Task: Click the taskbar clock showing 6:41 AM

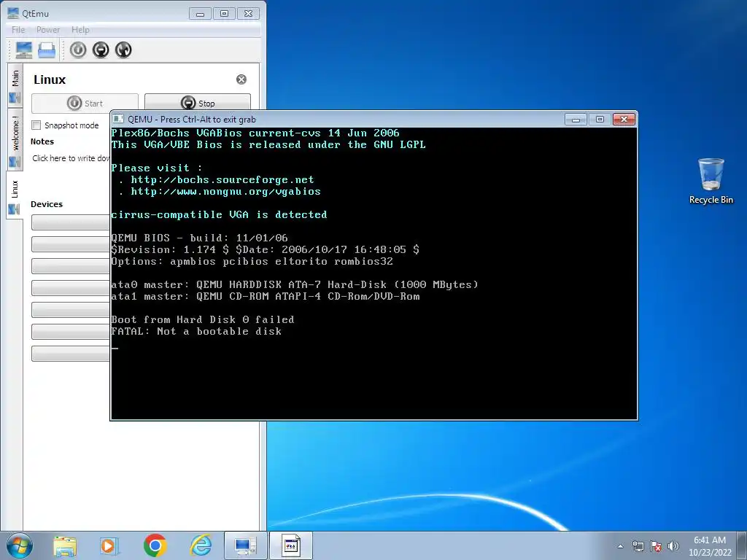Action: tap(709, 546)
